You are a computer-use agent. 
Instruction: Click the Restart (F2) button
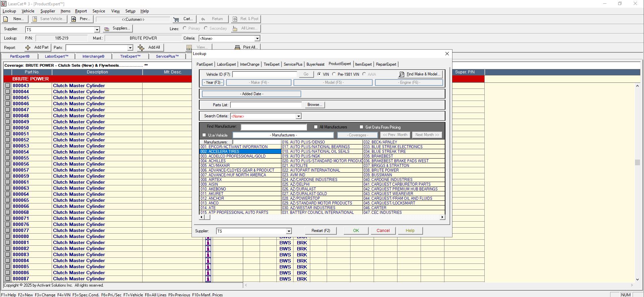[x=321, y=231]
